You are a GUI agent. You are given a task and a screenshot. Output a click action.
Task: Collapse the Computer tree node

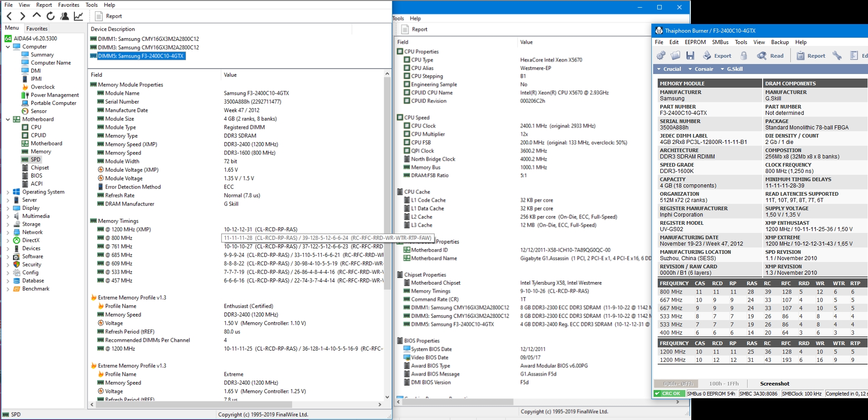tap(8, 47)
